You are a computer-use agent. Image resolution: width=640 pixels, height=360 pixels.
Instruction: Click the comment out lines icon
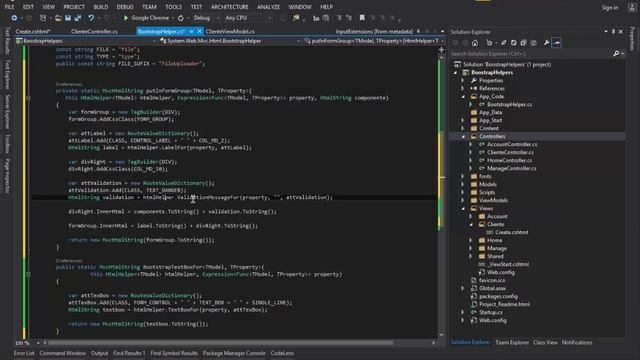[339, 18]
